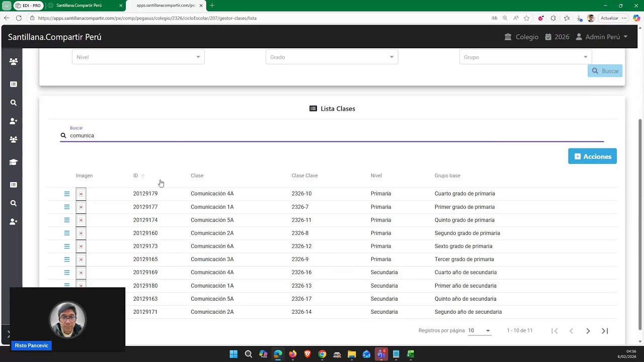Screen dimensions: 644x362
Task: Open browser extensions puzzle icon
Action: [553, 18]
